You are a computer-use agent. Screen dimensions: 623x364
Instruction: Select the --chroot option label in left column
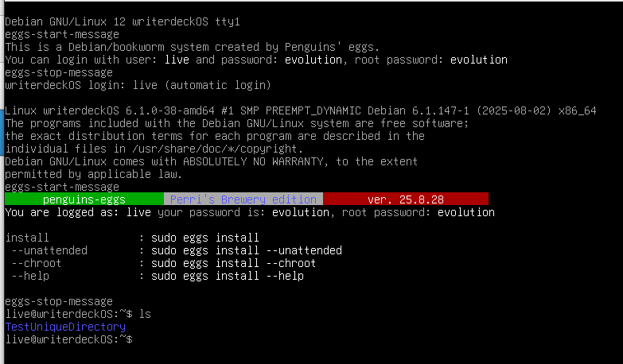point(37,263)
